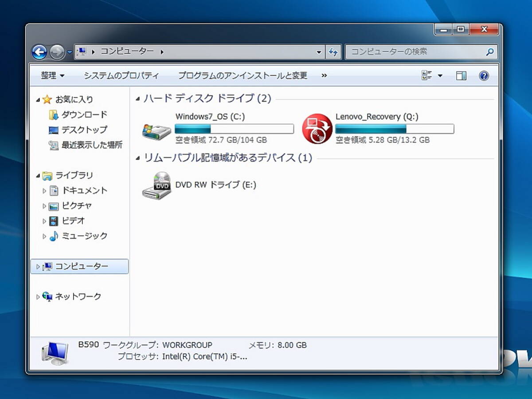Click the ミュージック music note icon
The image size is (532, 399).
(54, 236)
